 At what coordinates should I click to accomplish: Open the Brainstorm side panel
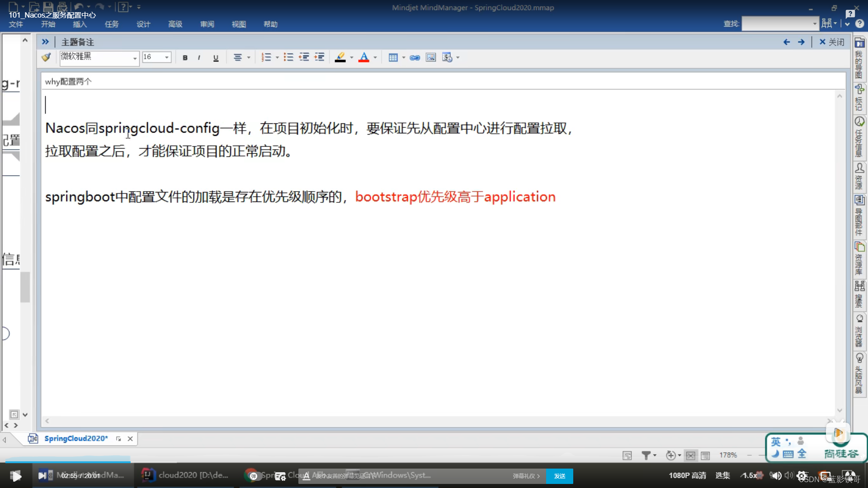(859, 373)
